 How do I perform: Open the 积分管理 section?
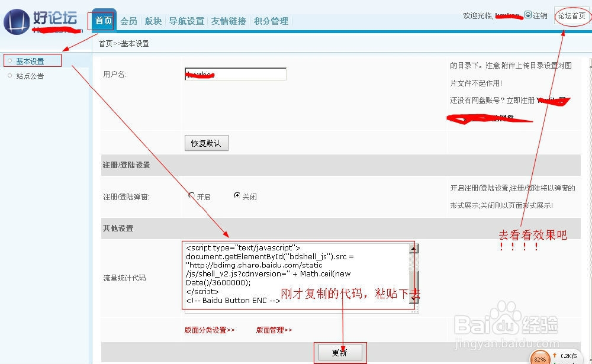(x=271, y=20)
